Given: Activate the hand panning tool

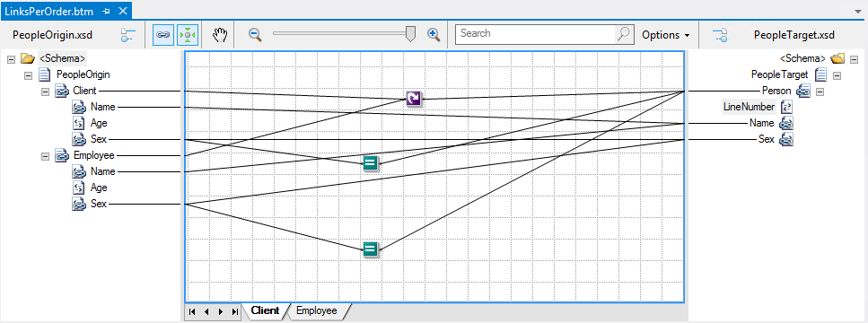Looking at the screenshot, I should [220, 34].
